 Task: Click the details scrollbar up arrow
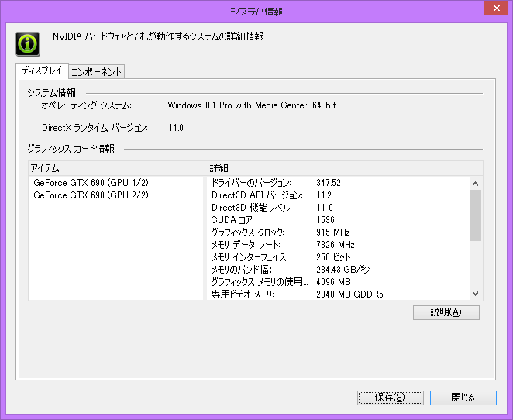coord(475,184)
